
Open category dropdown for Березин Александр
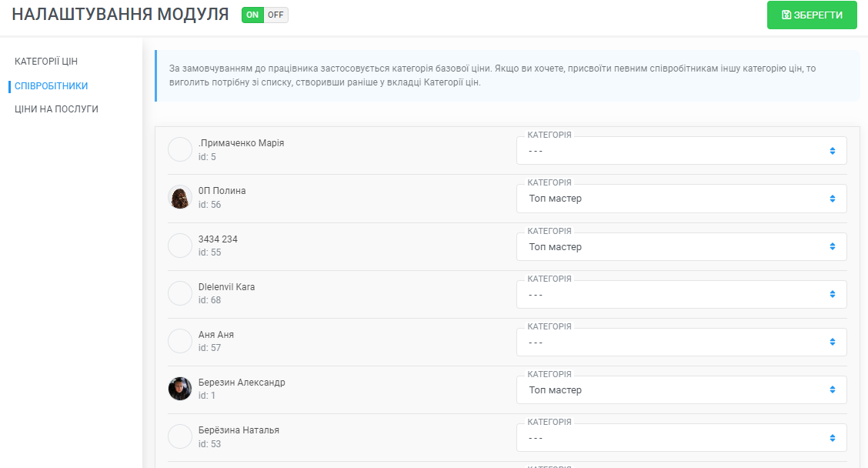[x=682, y=390]
